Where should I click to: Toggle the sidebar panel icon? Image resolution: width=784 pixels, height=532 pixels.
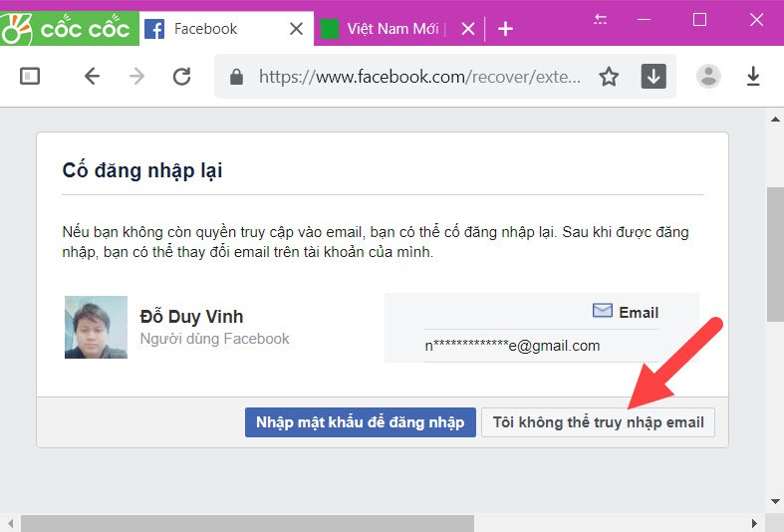tap(30, 76)
